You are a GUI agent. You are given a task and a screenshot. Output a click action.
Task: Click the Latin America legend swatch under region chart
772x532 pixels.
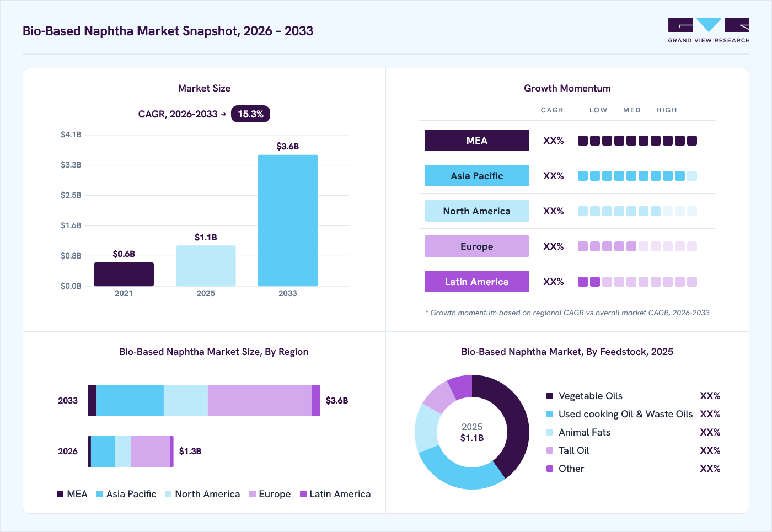pos(303,494)
